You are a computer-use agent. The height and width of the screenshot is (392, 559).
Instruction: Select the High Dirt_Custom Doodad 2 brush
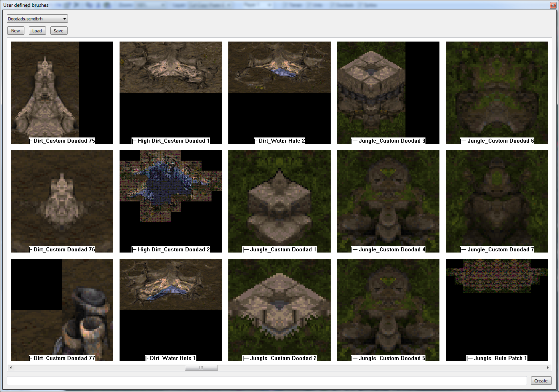[171, 201]
